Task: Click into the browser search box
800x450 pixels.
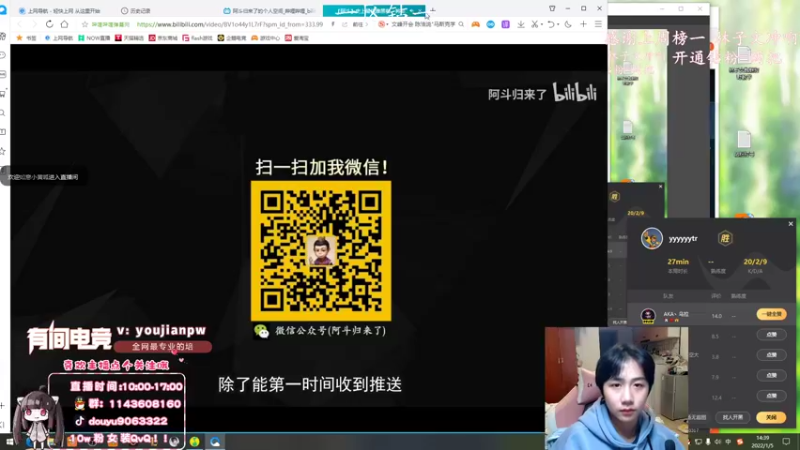Action: pyautogui.click(x=422, y=24)
